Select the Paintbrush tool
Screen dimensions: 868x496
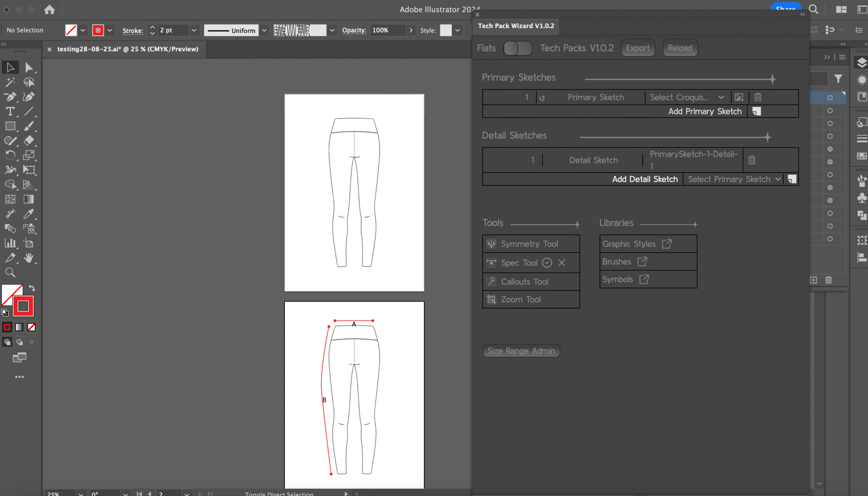[29, 126]
